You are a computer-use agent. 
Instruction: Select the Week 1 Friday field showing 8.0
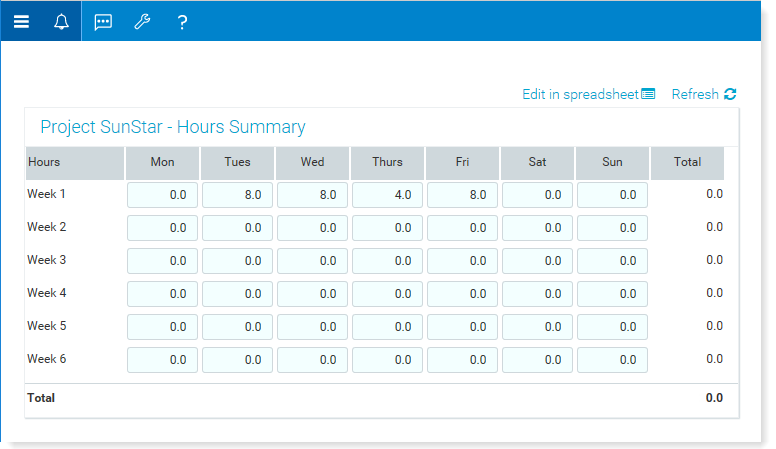[462, 195]
